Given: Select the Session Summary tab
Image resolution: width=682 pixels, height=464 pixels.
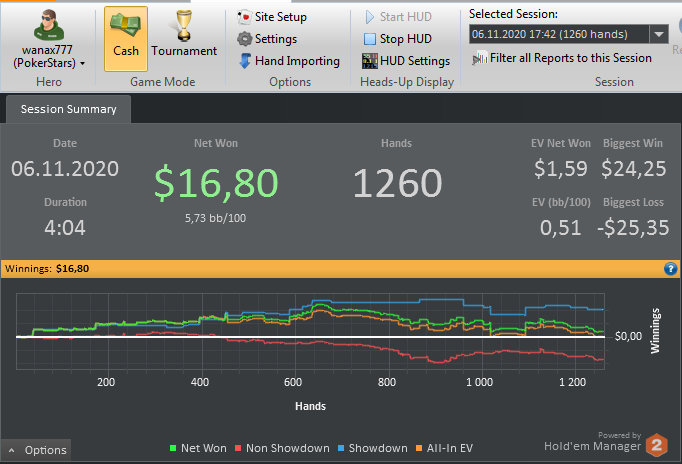Looking at the screenshot, I should pos(68,109).
